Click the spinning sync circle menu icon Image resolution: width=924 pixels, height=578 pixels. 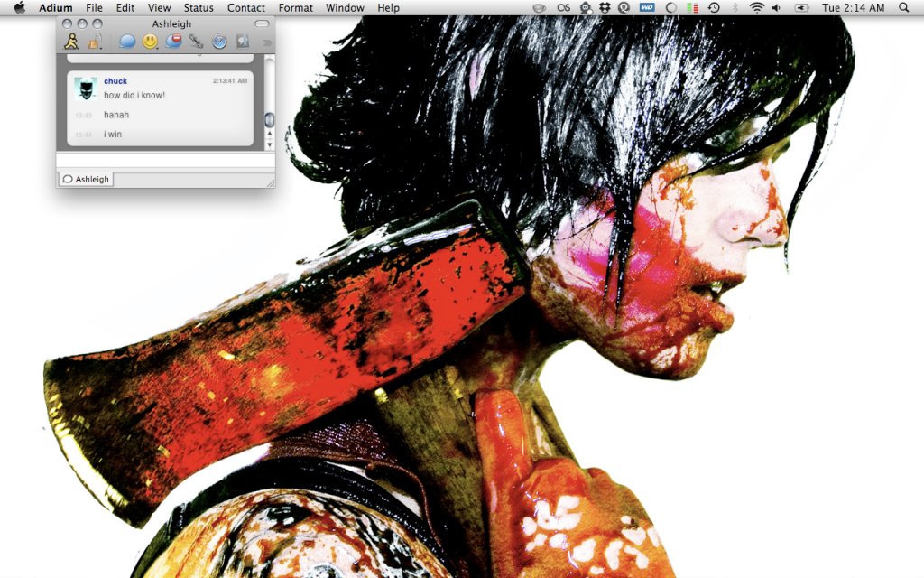670,7
